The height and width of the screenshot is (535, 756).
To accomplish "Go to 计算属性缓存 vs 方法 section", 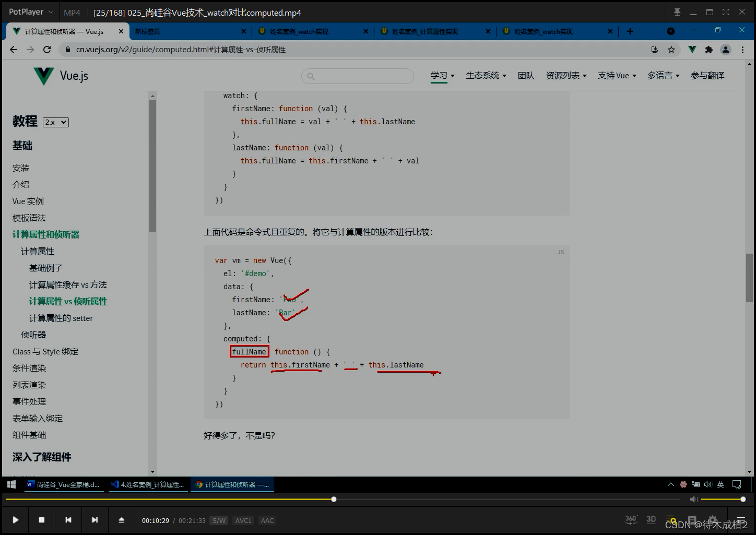I will (x=68, y=284).
